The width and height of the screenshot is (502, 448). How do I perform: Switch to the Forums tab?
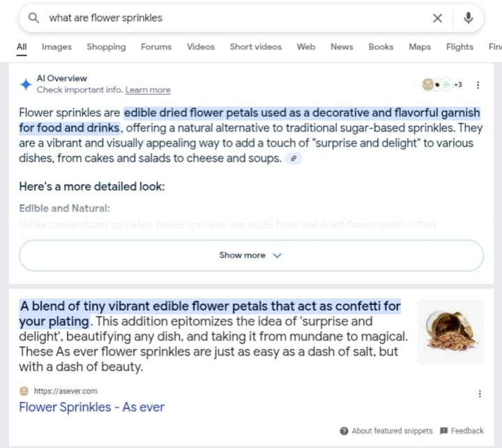tap(156, 47)
